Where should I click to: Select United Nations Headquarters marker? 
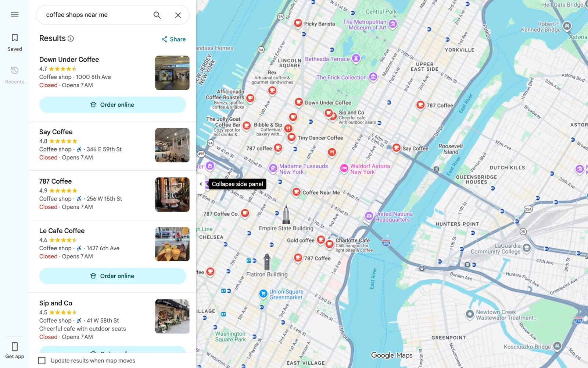point(369,216)
